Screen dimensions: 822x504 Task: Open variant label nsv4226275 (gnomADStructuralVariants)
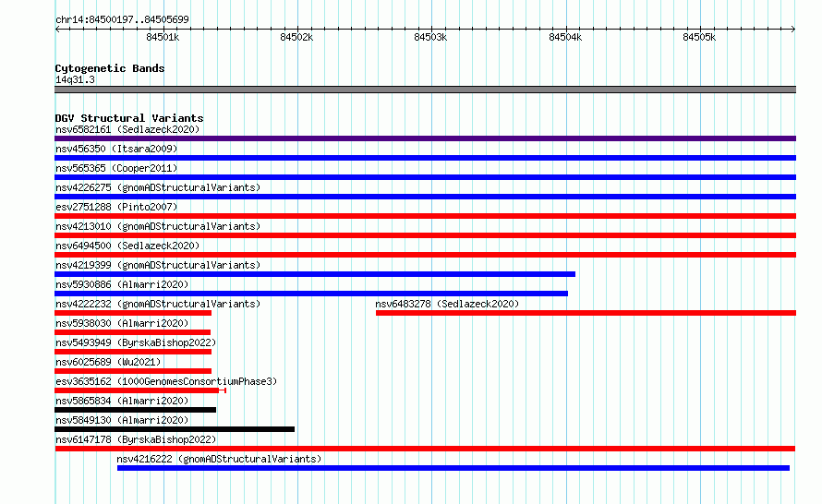[158, 187]
